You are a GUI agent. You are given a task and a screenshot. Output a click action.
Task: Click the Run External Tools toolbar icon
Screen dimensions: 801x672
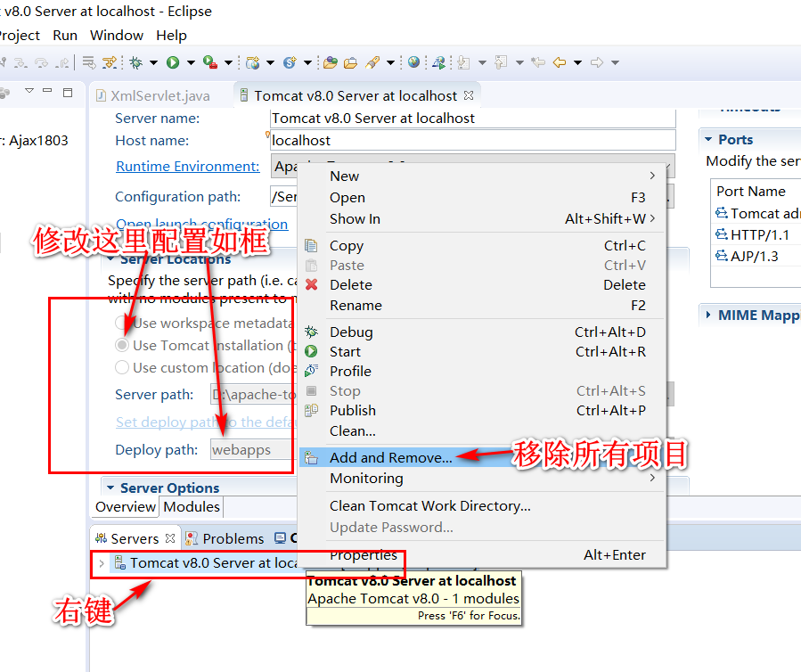tap(210, 63)
